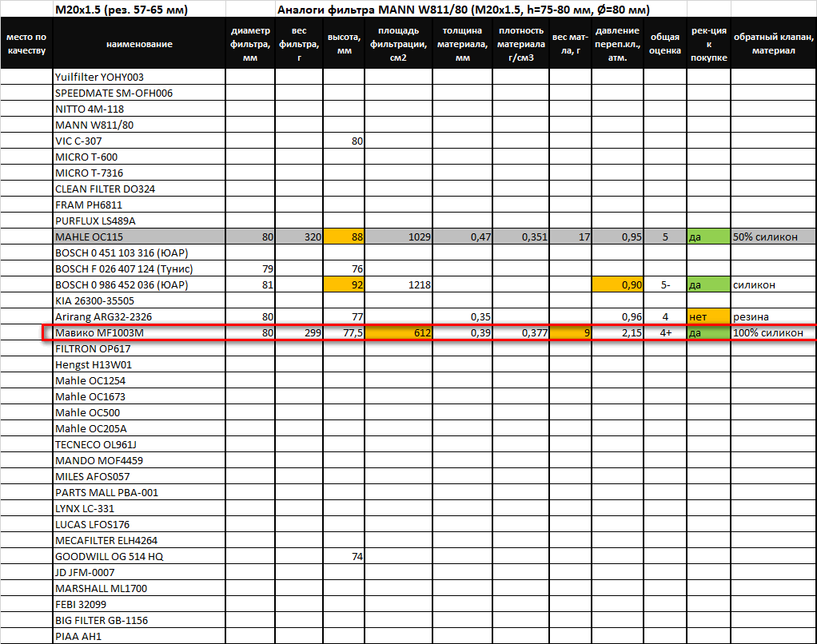Click the "площадь фильтрации, см2" header
This screenshot has width=817, height=644.
click(399, 44)
